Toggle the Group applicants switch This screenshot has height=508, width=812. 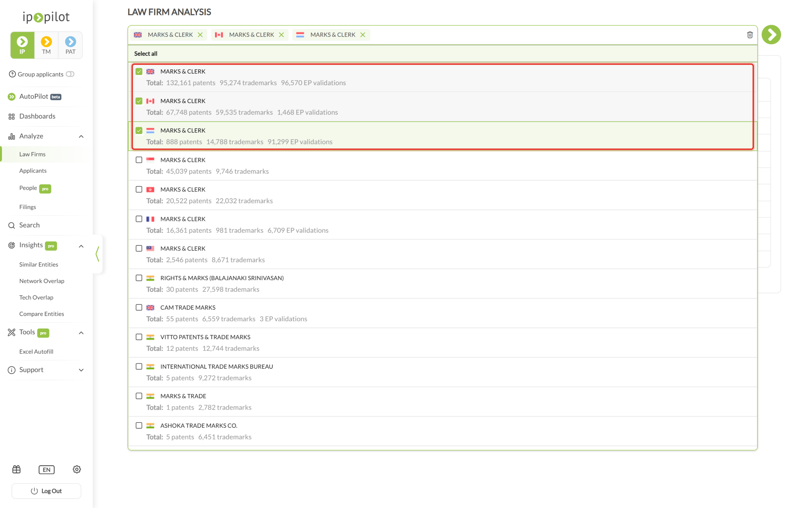coord(70,74)
